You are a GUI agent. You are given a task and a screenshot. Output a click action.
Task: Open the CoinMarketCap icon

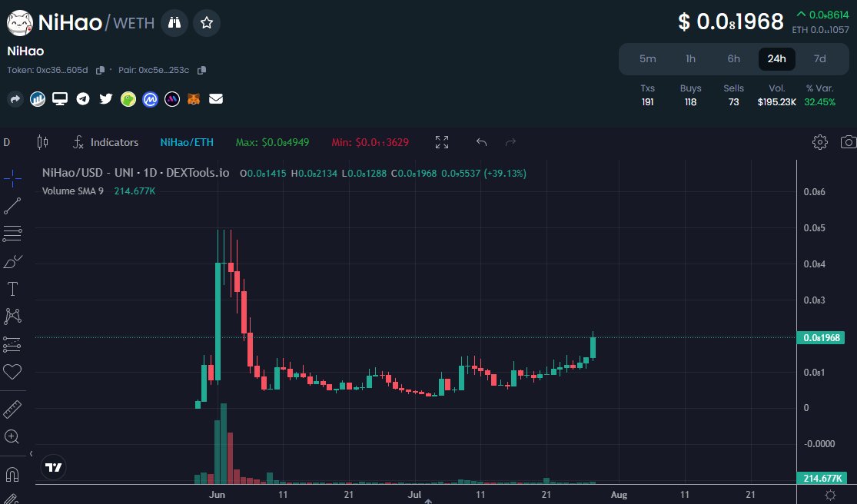coord(151,99)
